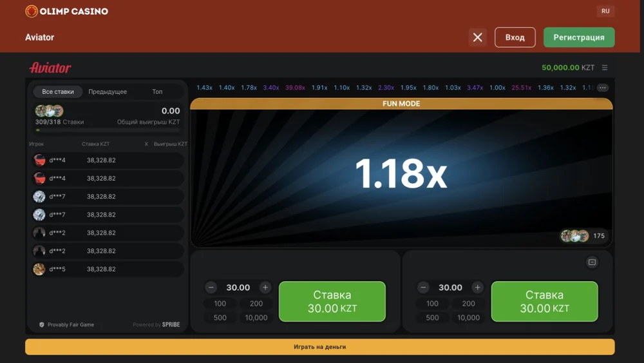
Task: Switch to the Топ tab
Action: tap(157, 92)
